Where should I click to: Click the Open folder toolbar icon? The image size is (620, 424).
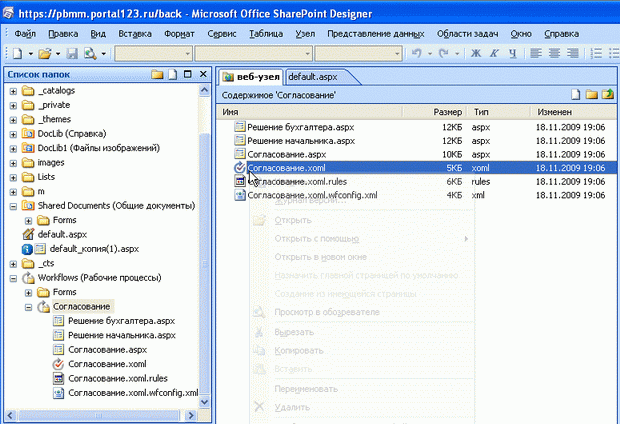pyautogui.click(x=46, y=53)
